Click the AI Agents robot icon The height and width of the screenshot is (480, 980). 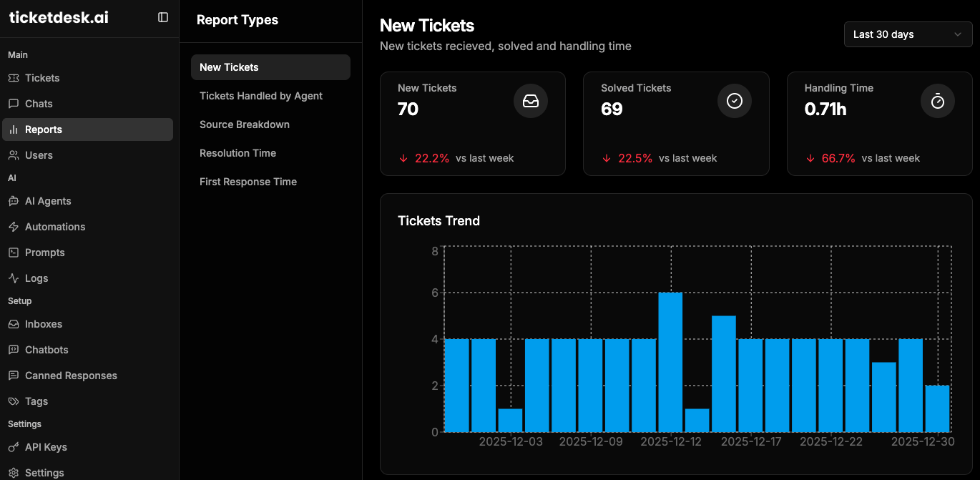(x=14, y=201)
